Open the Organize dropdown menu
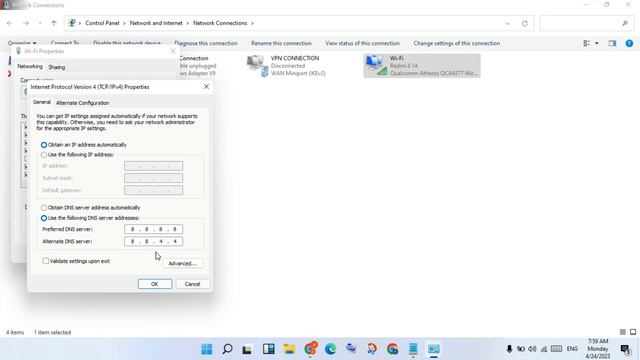This screenshot has width=640, height=360. click(22, 43)
